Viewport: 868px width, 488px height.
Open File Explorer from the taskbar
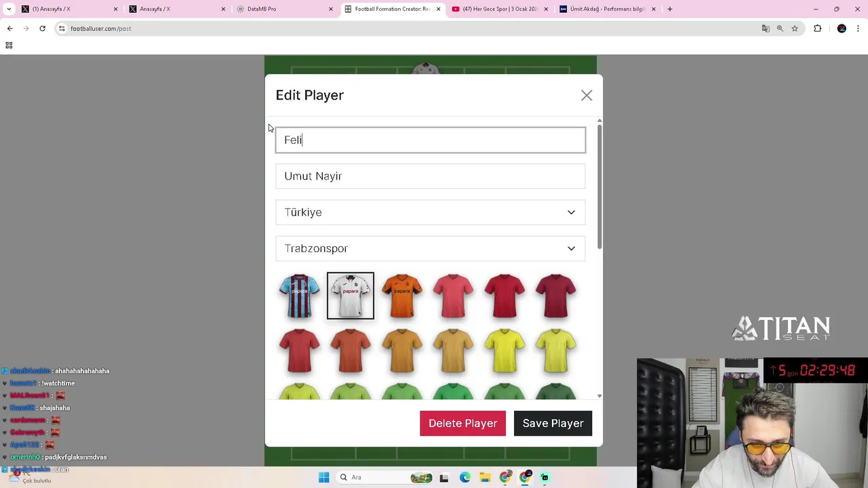(485, 477)
